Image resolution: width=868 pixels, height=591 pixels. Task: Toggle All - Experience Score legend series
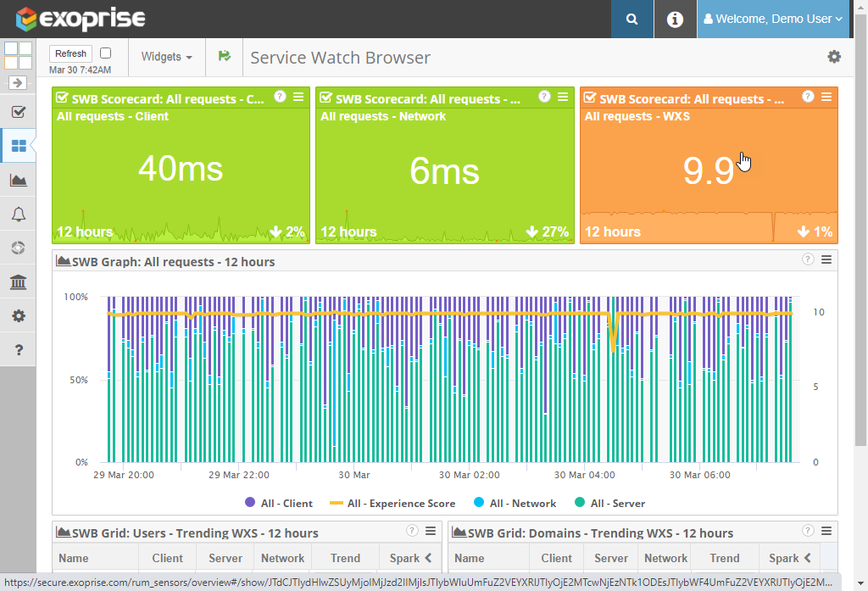[x=392, y=503]
